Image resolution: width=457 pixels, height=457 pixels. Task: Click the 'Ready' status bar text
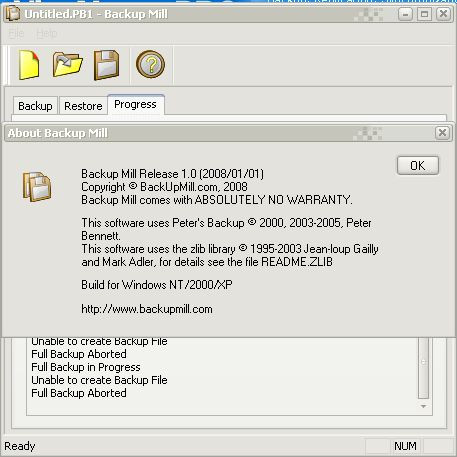pyautogui.click(x=20, y=446)
